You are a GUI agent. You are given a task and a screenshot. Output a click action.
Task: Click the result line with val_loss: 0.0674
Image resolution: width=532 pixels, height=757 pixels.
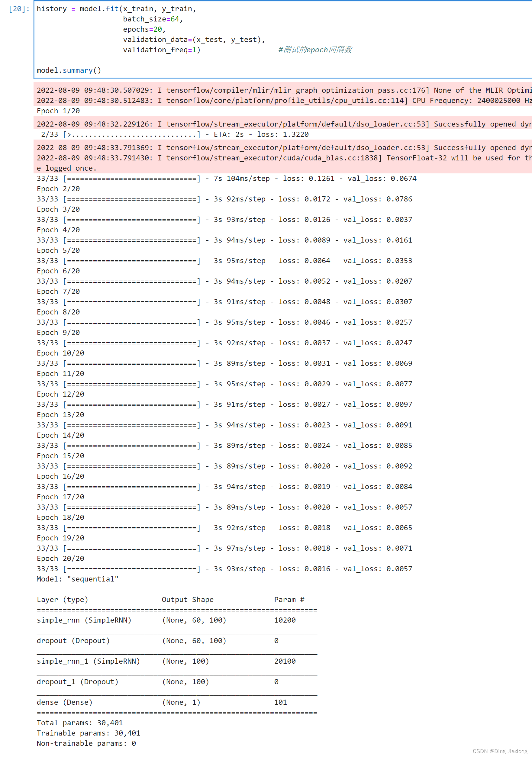[227, 179]
